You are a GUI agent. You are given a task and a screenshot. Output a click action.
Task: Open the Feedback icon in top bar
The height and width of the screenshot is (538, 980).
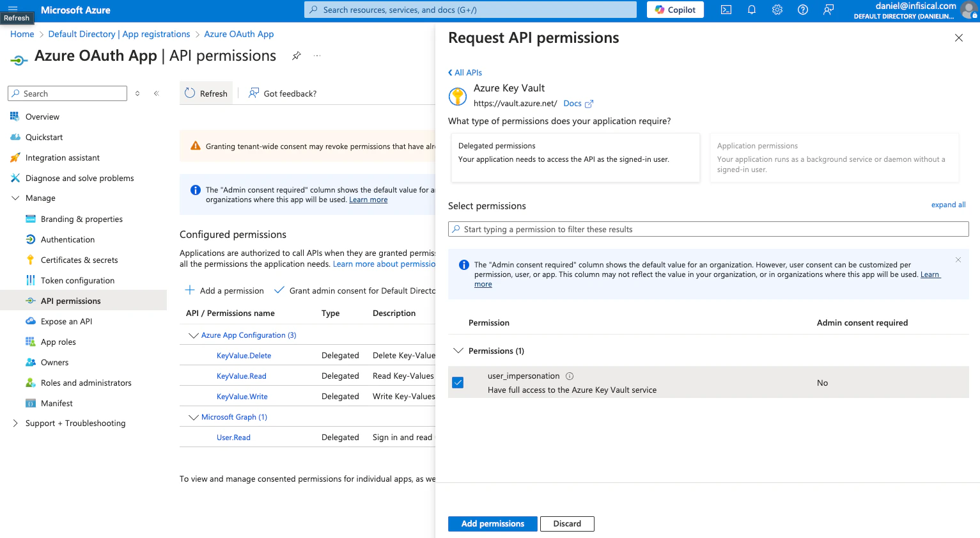(828, 10)
